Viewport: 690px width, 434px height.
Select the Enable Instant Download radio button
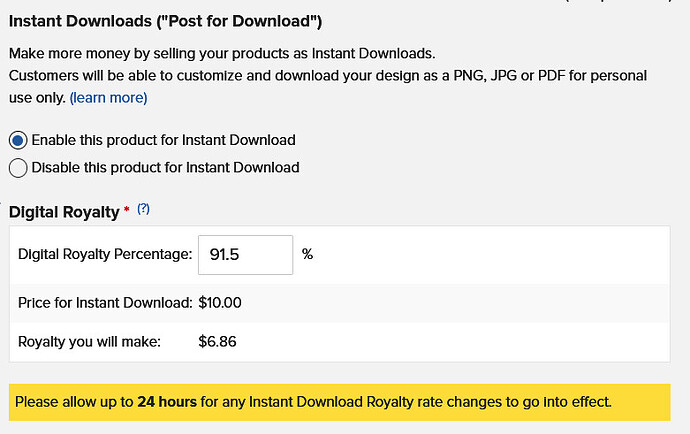click(18, 141)
